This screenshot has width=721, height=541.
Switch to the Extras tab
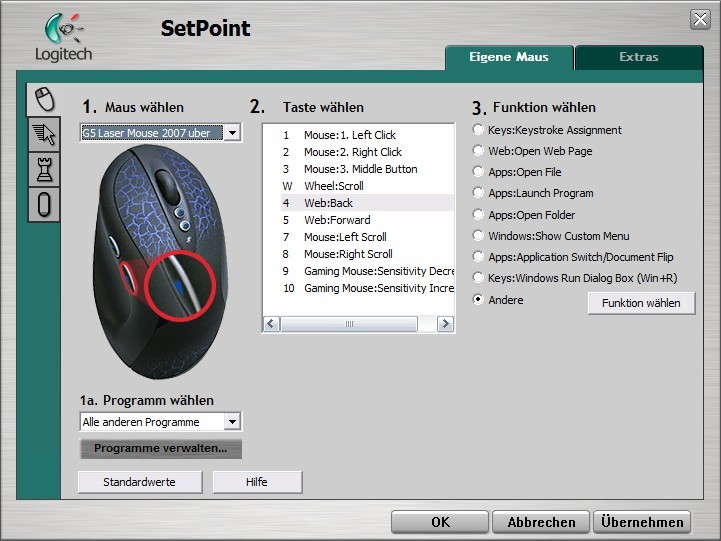pyautogui.click(x=639, y=57)
